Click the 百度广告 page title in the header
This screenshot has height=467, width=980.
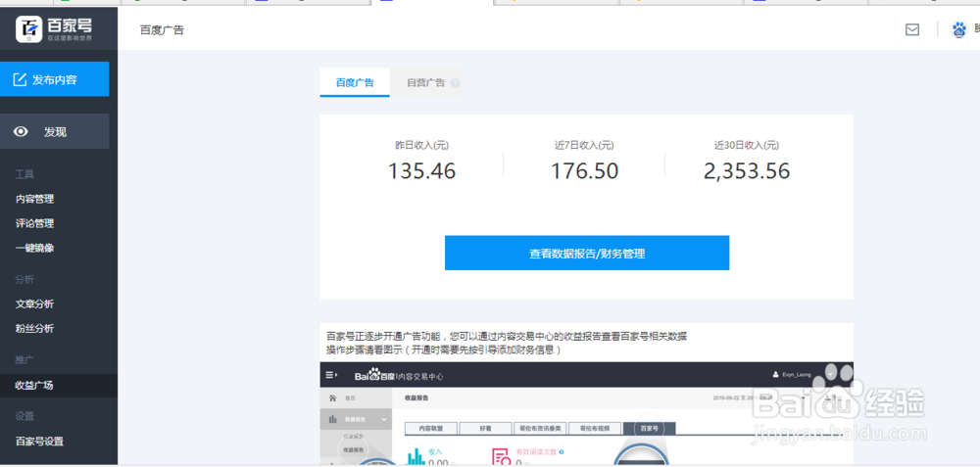[x=163, y=30]
